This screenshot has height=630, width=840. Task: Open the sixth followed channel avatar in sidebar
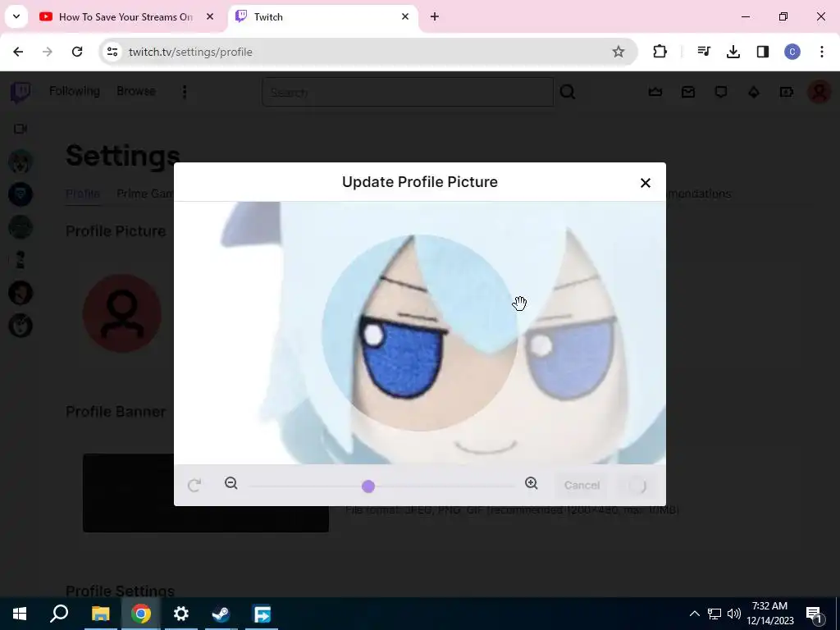click(x=21, y=326)
